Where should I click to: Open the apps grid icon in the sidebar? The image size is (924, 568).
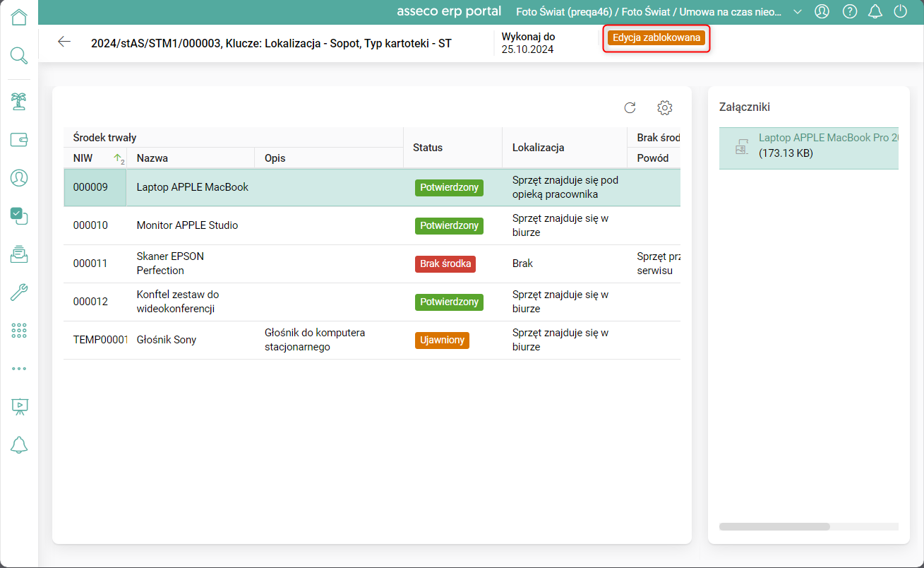pos(19,330)
